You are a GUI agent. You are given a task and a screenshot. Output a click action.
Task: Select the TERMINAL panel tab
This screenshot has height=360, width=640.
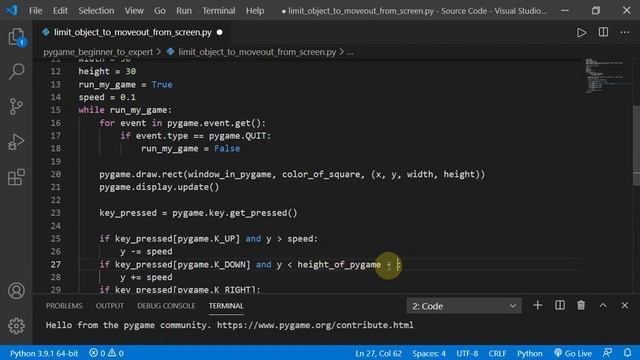226,306
